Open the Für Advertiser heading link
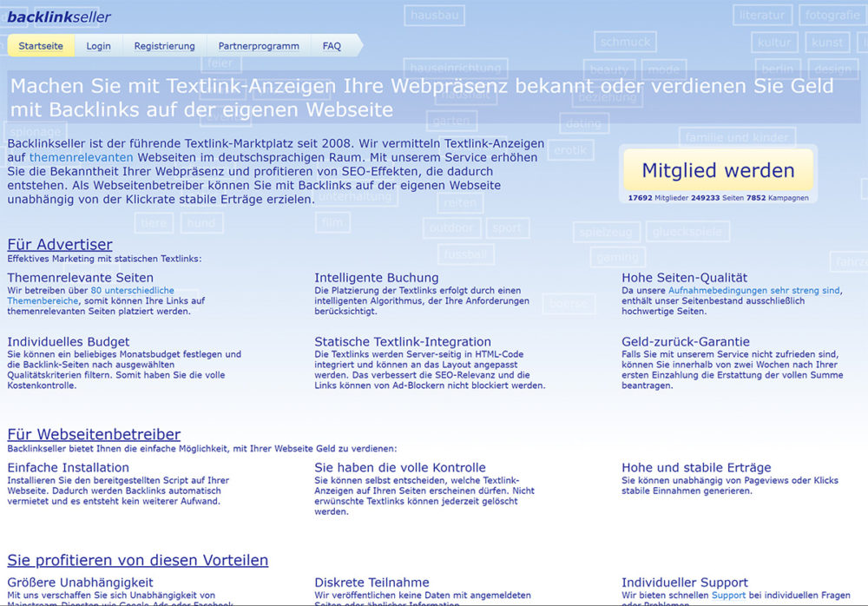 click(60, 244)
